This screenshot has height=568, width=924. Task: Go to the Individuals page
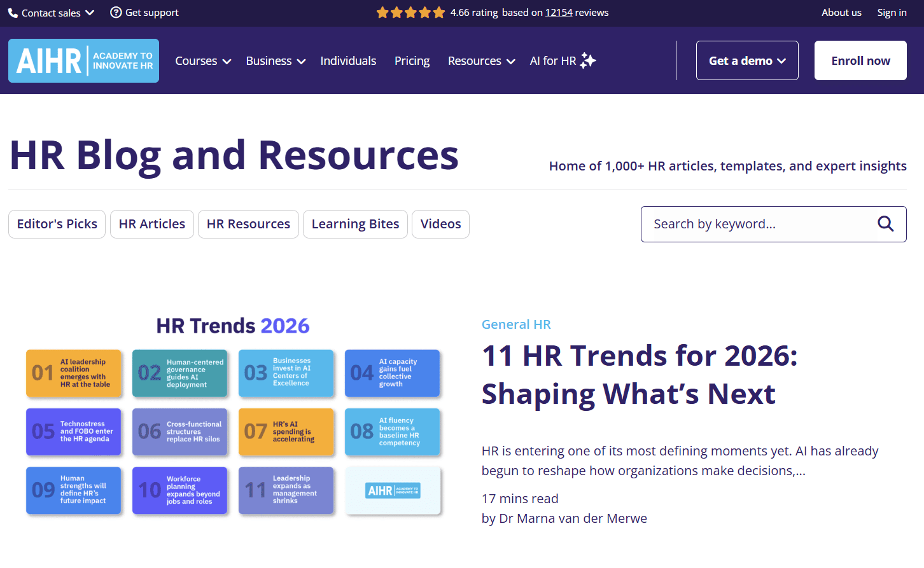point(348,61)
